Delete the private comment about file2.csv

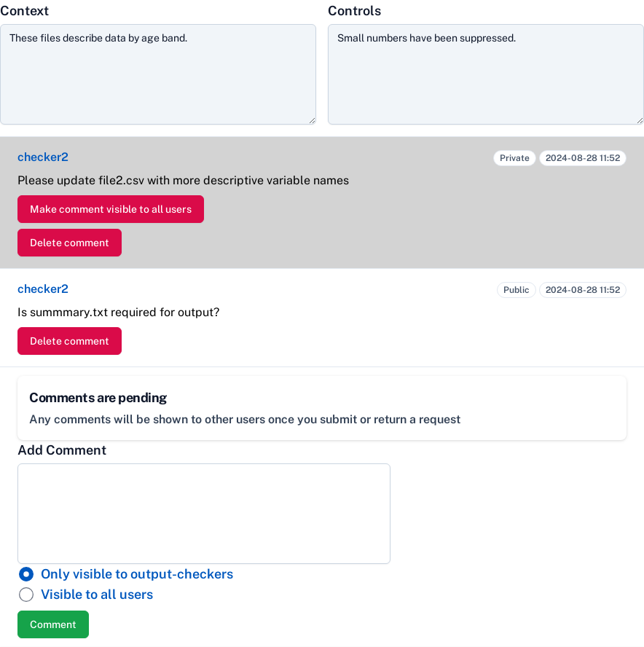click(x=69, y=243)
